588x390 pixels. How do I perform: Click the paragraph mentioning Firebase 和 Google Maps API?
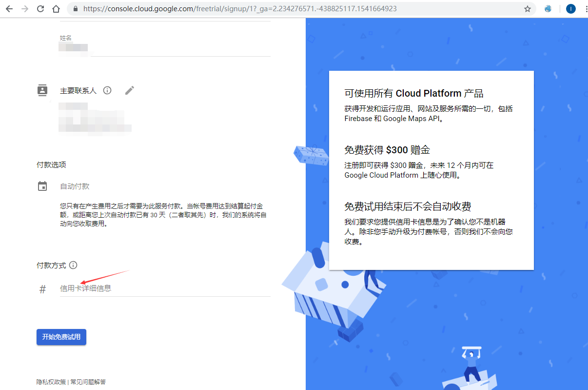(429, 113)
